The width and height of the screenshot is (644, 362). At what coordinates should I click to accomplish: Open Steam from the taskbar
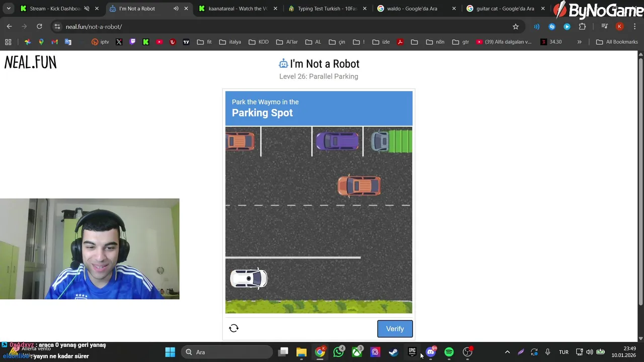coord(393,352)
